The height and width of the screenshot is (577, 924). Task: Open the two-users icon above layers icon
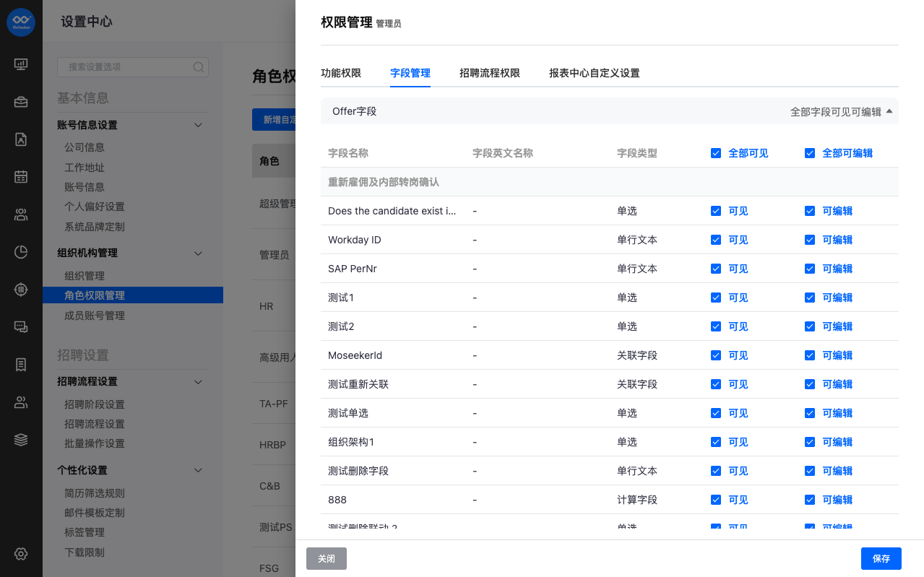click(x=21, y=402)
